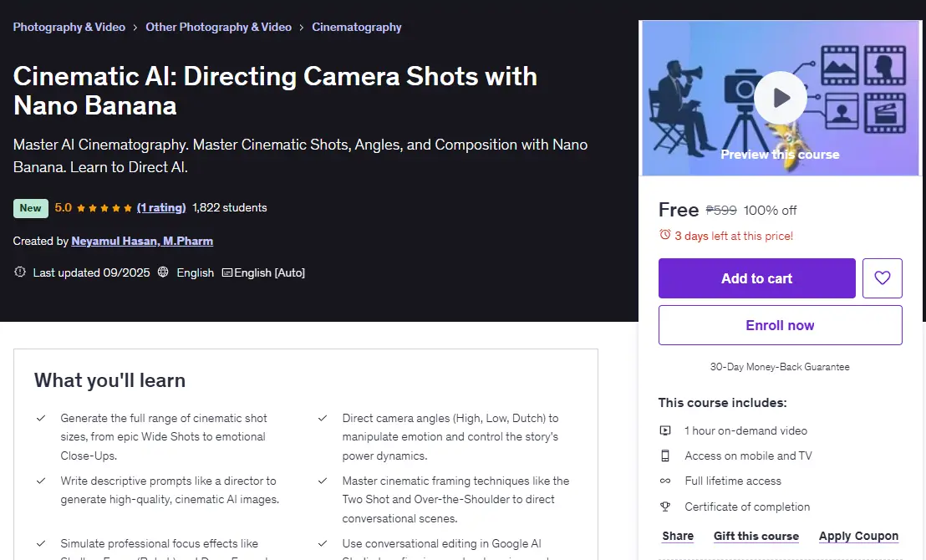Open Other Photography & Video breadcrumb

tap(218, 28)
